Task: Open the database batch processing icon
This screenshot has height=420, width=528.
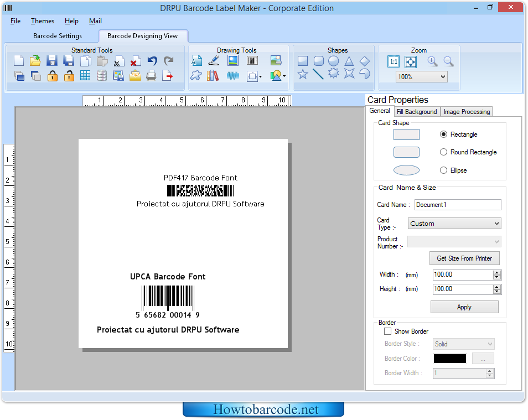Action: pyautogui.click(x=102, y=76)
